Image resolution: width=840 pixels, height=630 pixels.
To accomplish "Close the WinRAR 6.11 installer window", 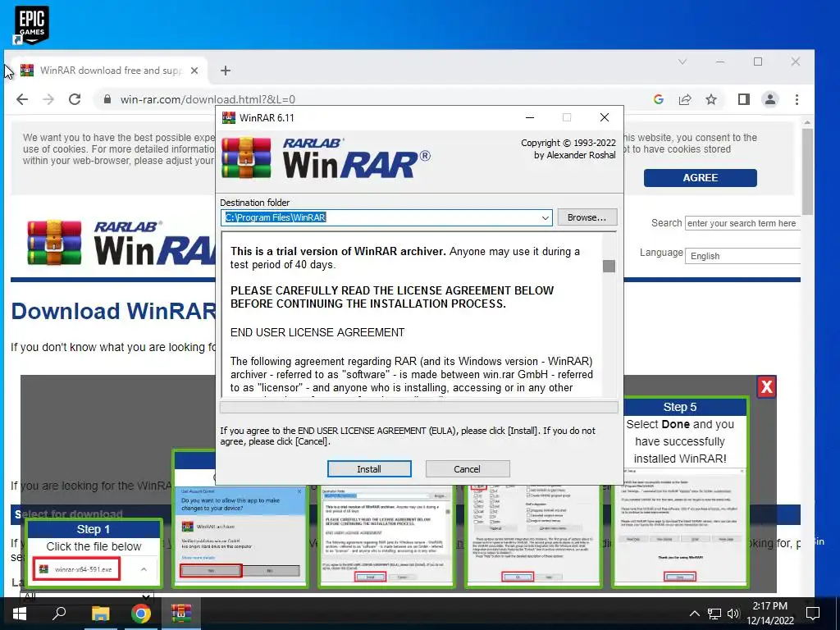I will [605, 117].
